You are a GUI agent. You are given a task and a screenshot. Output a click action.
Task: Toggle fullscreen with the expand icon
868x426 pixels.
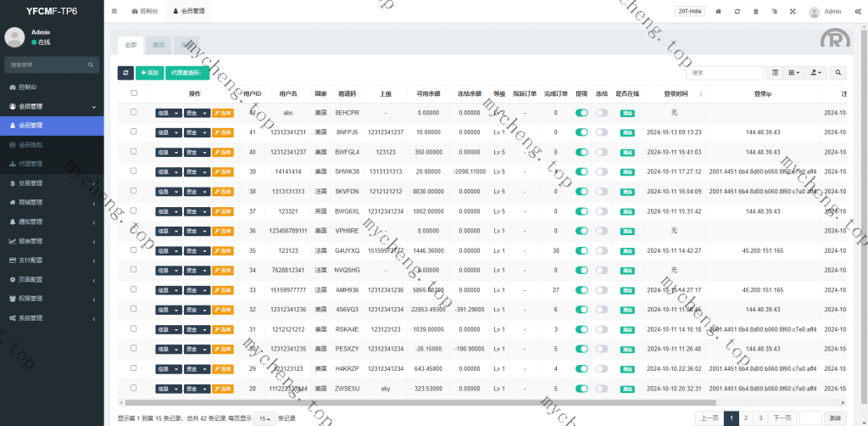click(793, 12)
